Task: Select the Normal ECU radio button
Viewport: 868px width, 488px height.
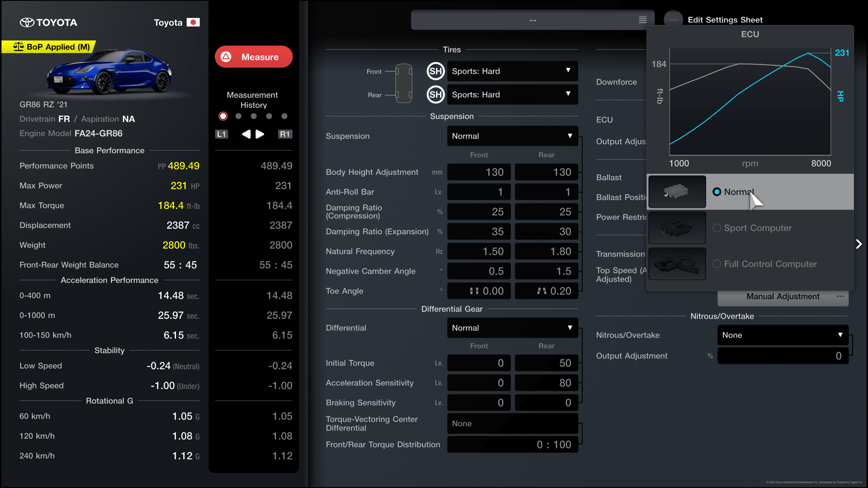Action: 716,191
